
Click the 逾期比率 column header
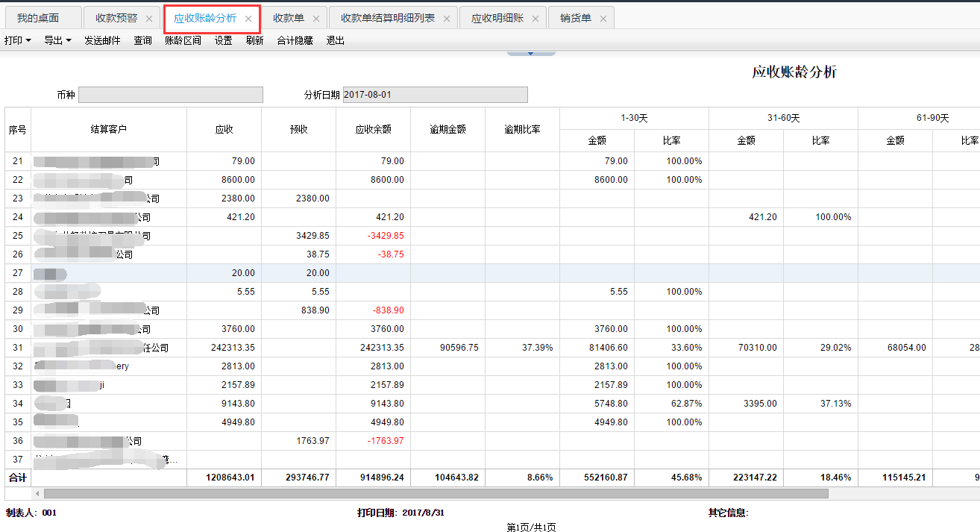pyautogui.click(x=523, y=130)
